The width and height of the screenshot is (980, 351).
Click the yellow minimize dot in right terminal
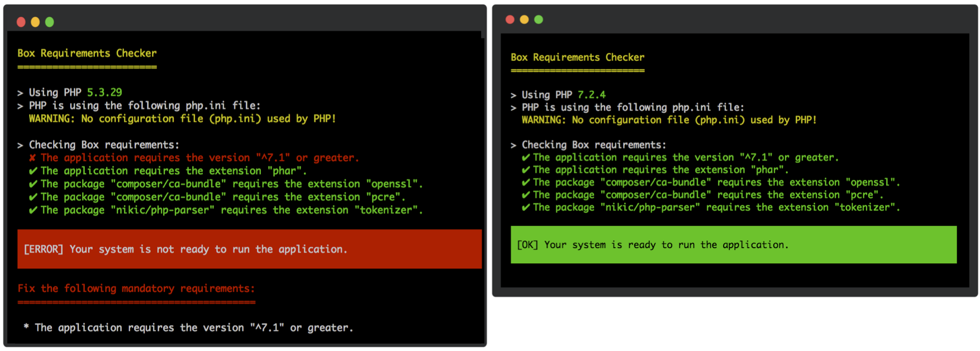pos(524,20)
